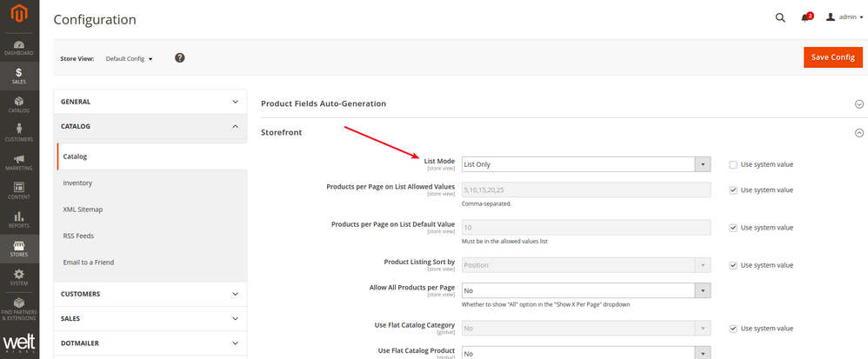Open the List Mode dropdown
The height and width of the screenshot is (359, 868).
[x=585, y=164]
